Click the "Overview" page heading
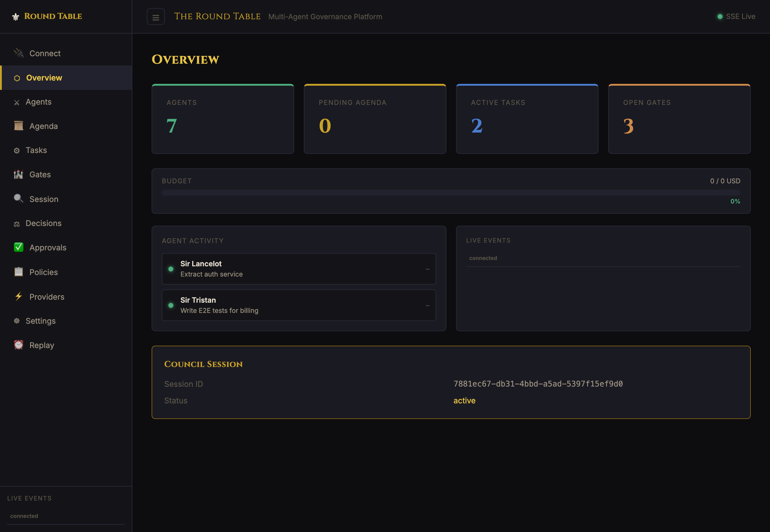This screenshot has width=770, height=532. tap(185, 60)
